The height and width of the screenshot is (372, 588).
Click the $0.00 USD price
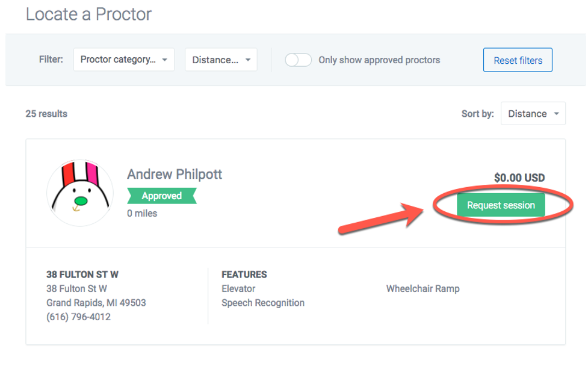coord(519,178)
